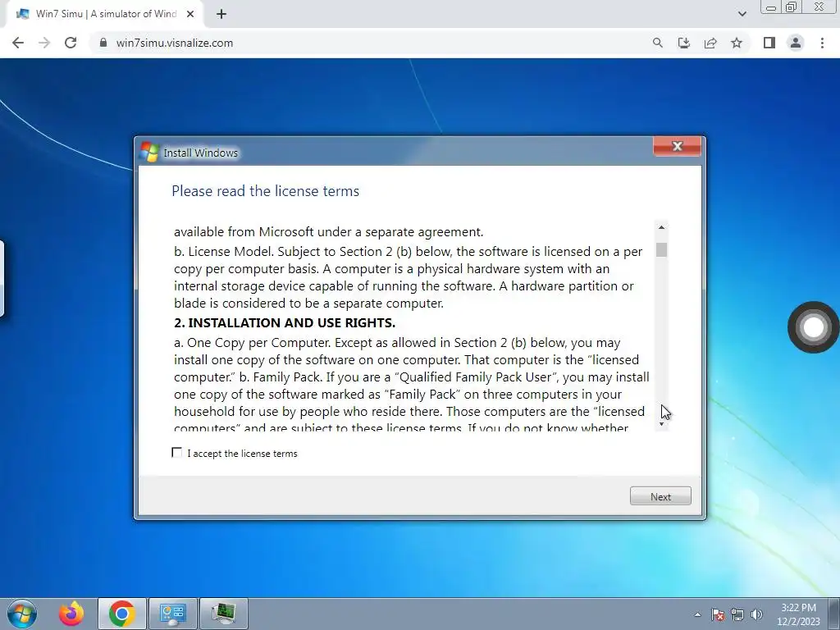Click the volume speaker tray icon
The width and height of the screenshot is (840, 630).
click(x=756, y=614)
